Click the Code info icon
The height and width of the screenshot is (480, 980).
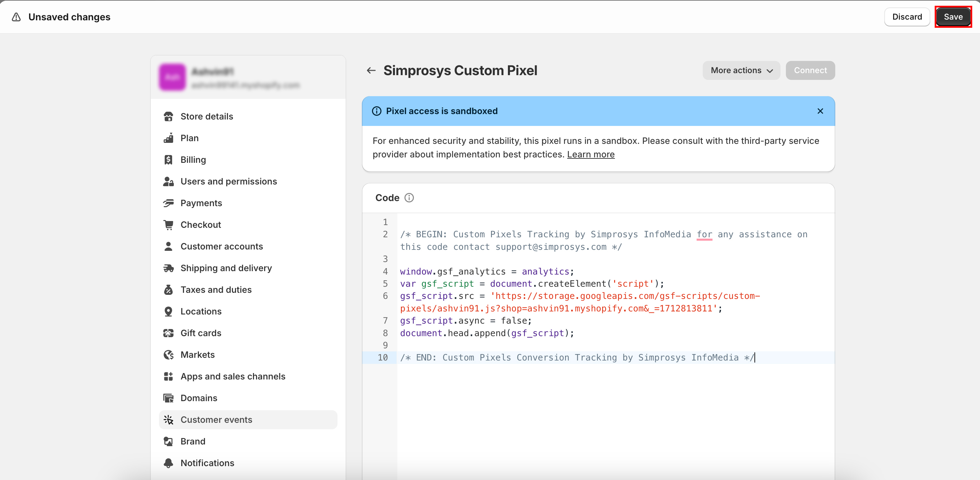(409, 198)
